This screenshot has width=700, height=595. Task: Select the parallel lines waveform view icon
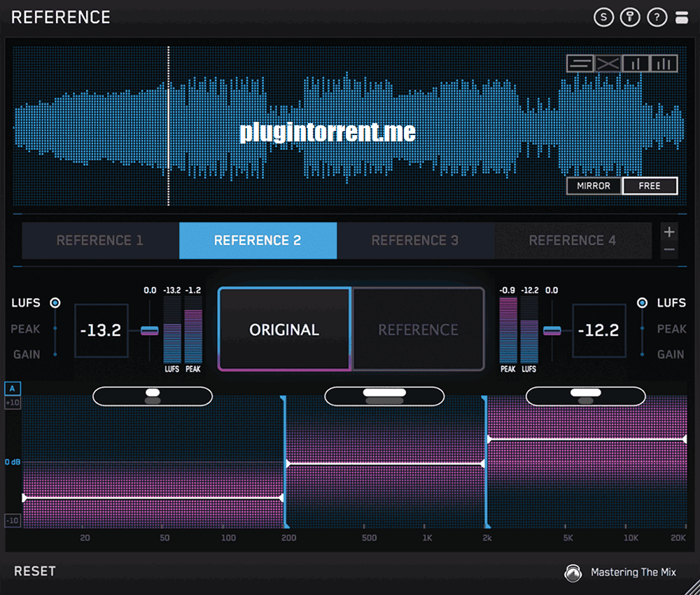(580, 64)
